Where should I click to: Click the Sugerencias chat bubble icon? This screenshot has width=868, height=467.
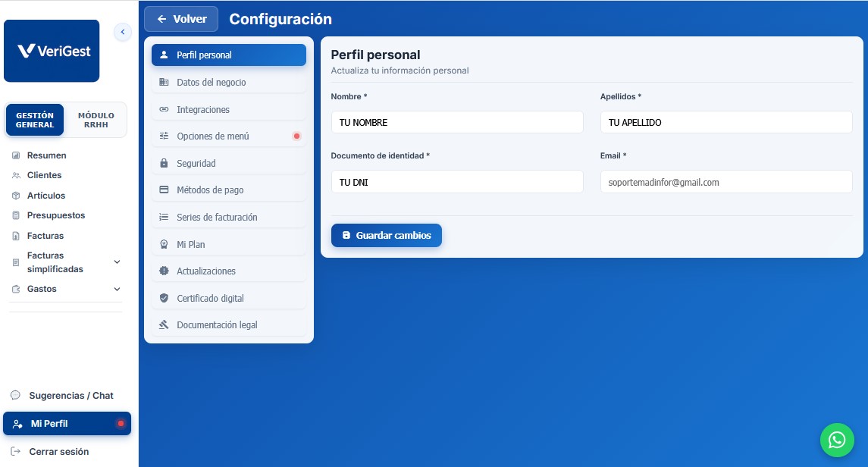pyautogui.click(x=15, y=395)
